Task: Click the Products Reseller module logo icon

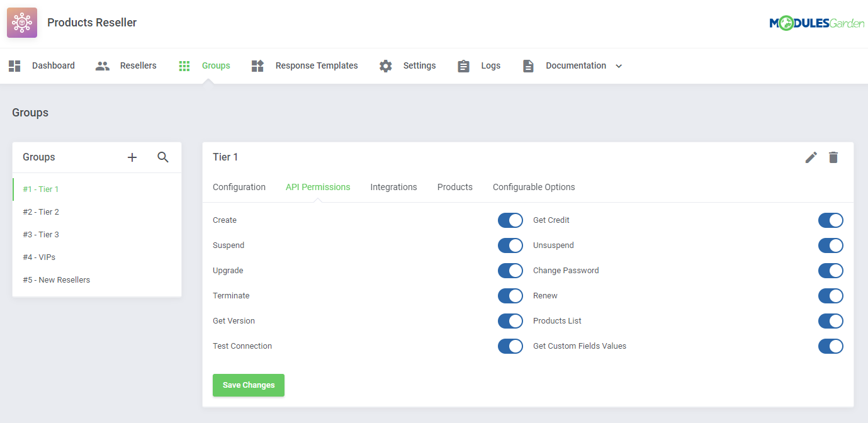Action: pyautogui.click(x=22, y=23)
